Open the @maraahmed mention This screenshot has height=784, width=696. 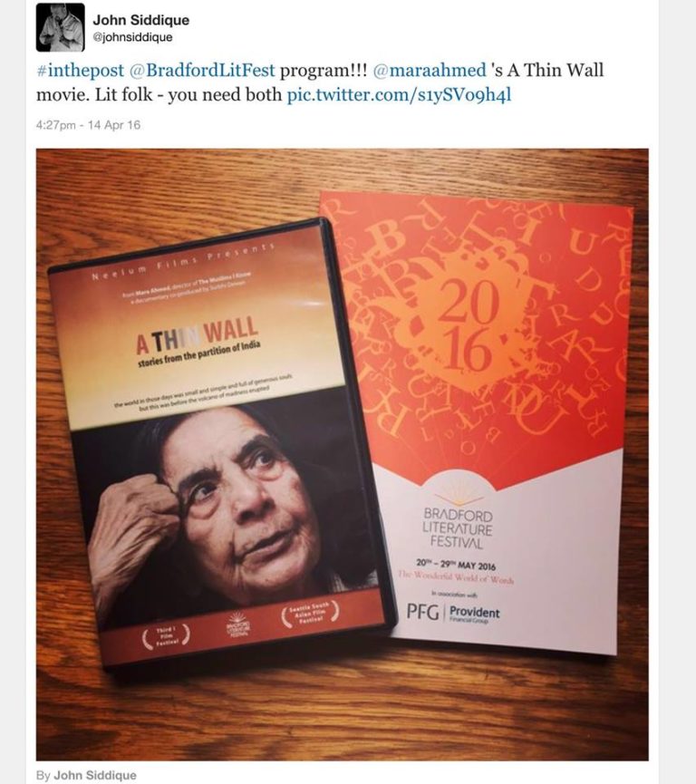click(430, 70)
